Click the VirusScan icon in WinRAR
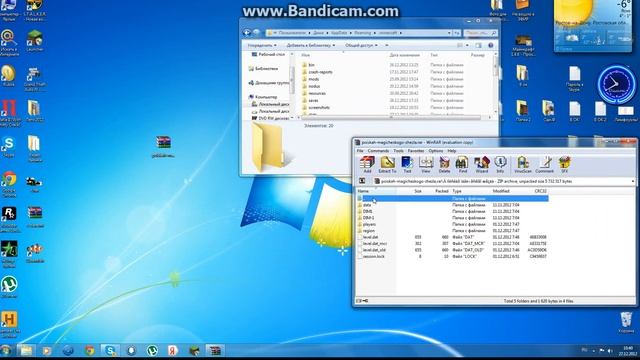 523,164
